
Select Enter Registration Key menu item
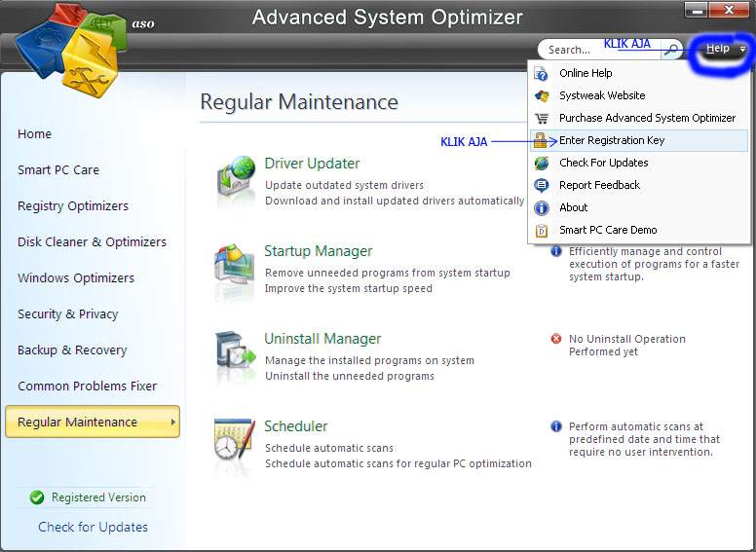pyautogui.click(x=639, y=140)
